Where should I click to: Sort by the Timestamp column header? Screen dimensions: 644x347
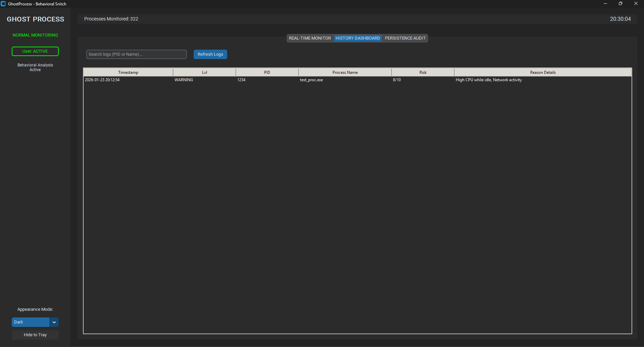coord(128,72)
